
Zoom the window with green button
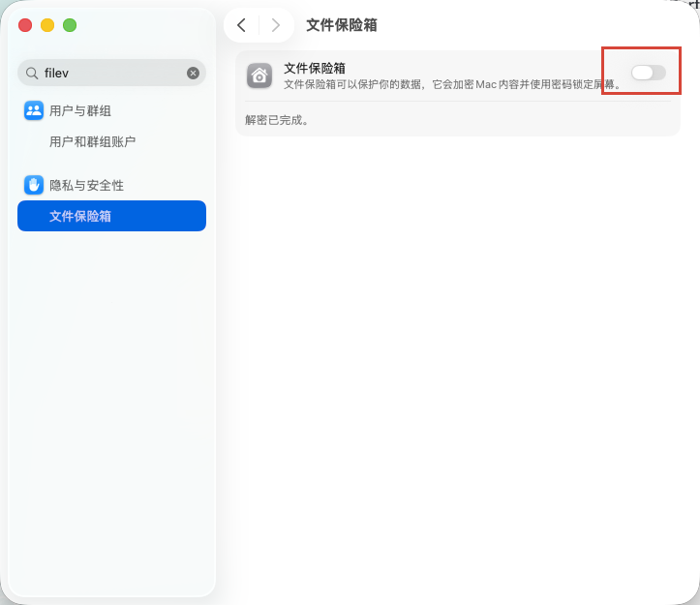pos(70,25)
